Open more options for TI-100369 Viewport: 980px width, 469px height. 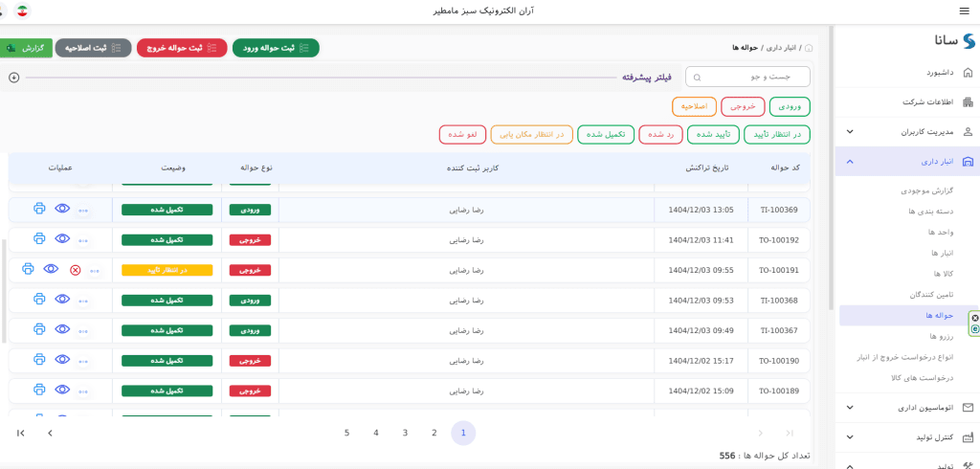(x=83, y=212)
